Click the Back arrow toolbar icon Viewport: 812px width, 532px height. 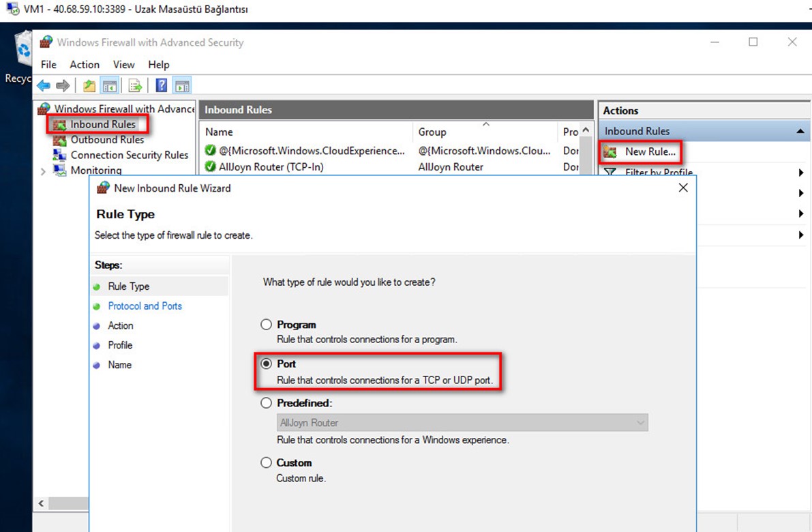(x=44, y=85)
